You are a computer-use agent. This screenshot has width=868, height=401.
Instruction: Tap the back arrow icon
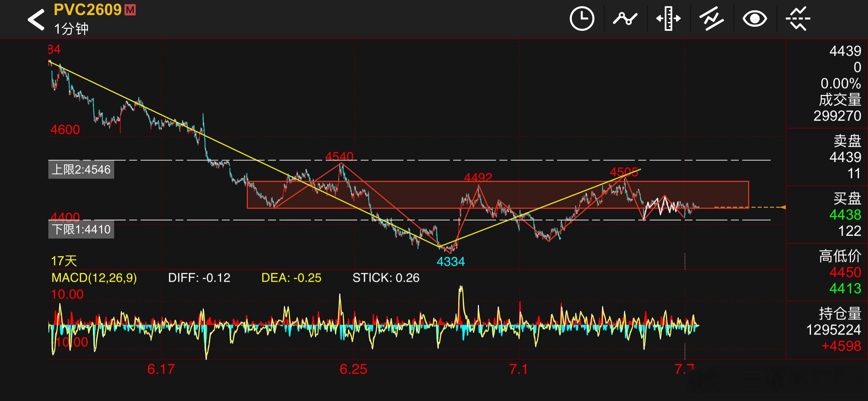[x=36, y=20]
